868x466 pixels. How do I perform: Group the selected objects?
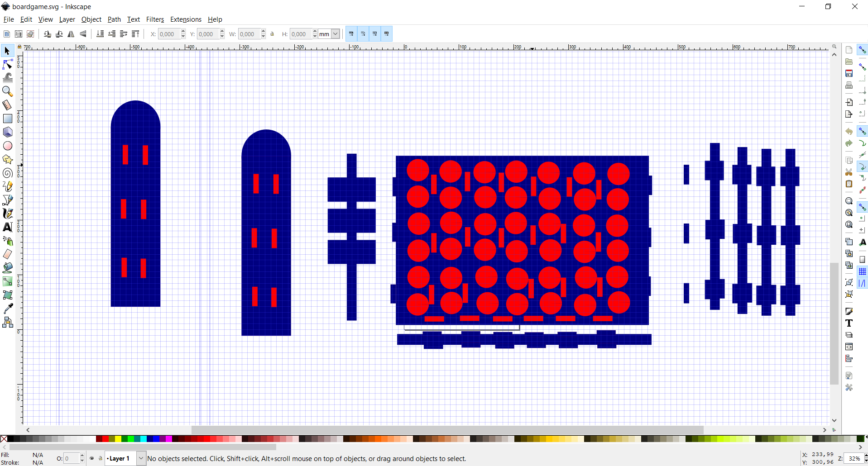tap(849, 282)
